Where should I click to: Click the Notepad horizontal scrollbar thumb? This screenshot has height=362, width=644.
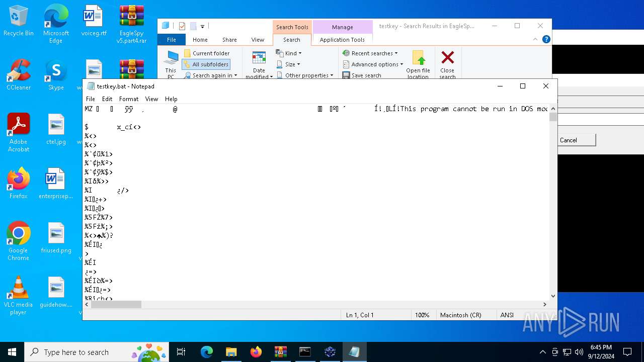coord(116,304)
